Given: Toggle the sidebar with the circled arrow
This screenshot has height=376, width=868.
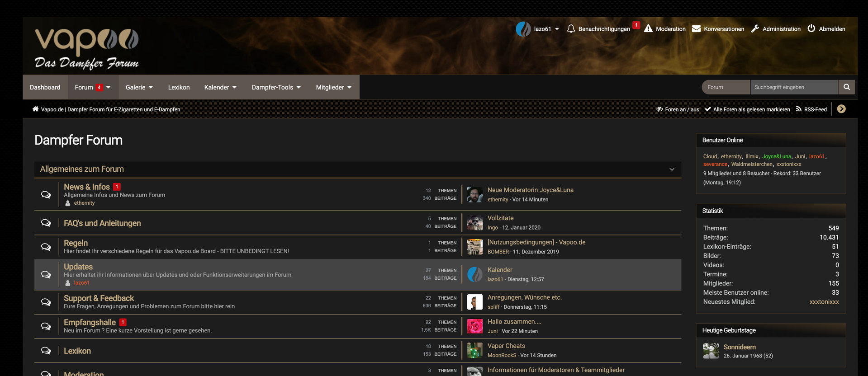Looking at the screenshot, I should (841, 109).
